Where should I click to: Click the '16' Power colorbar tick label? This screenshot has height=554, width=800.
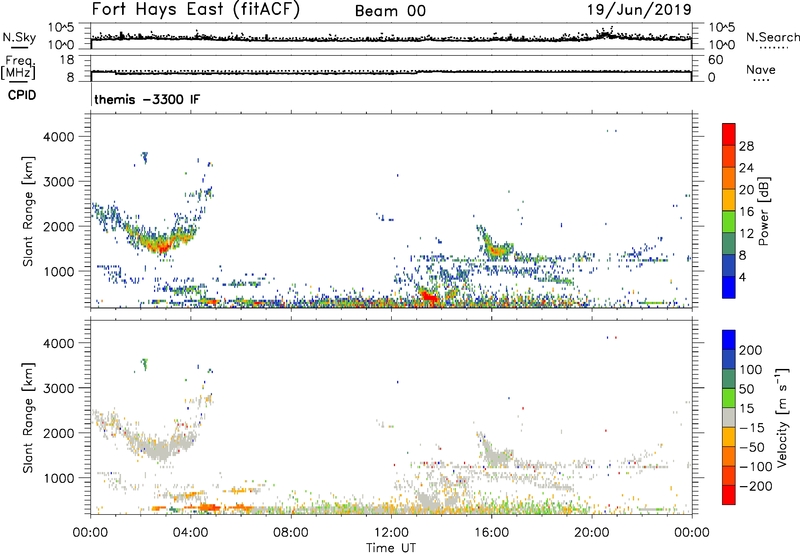tap(746, 212)
